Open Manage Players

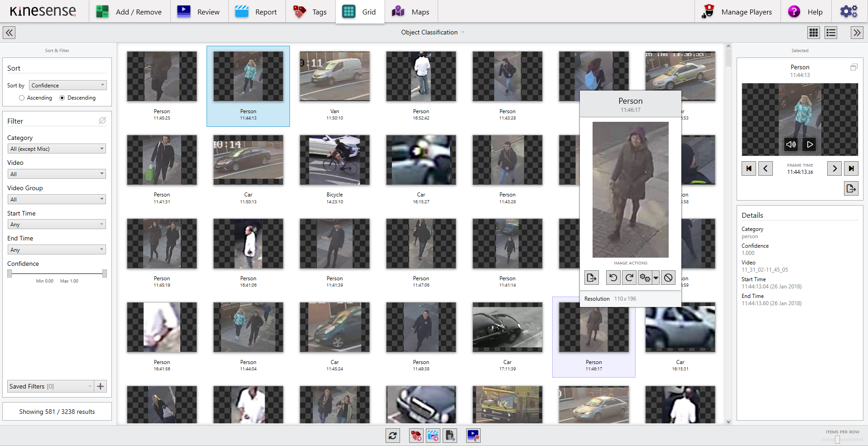(738, 12)
